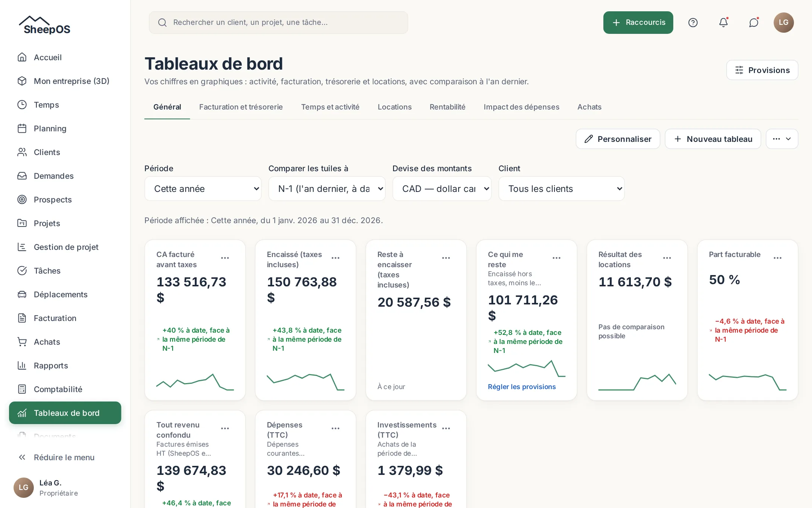Open the LG profile avatar in header
812x508 pixels.
click(784, 23)
